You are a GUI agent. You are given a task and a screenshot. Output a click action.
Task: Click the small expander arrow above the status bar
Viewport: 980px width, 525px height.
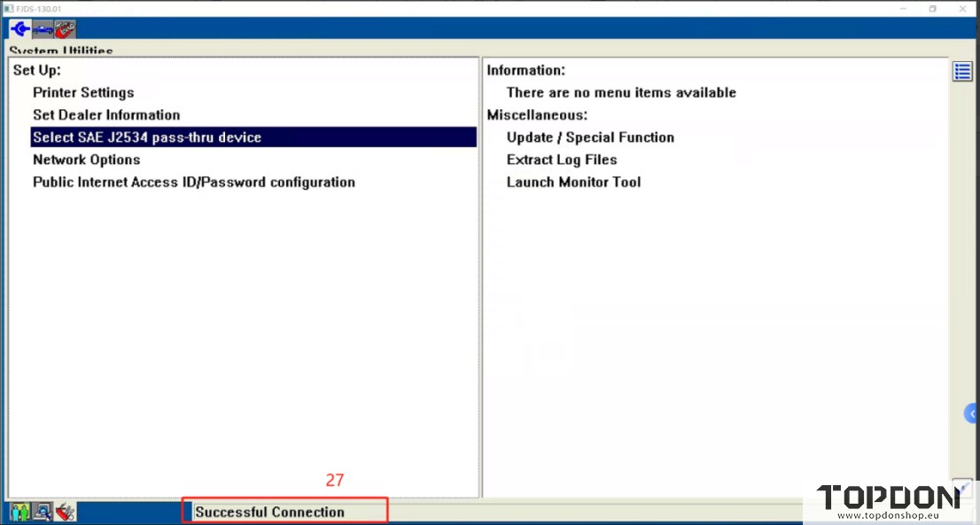coord(962,488)
